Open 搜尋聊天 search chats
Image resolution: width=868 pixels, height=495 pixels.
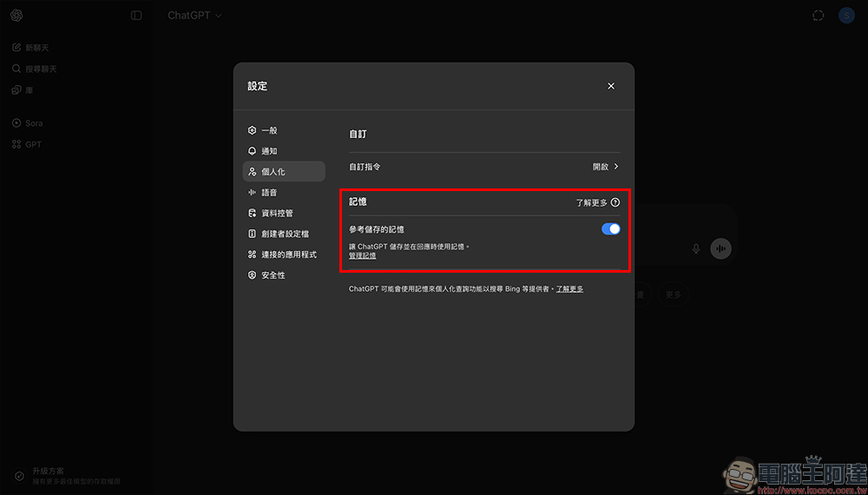pos(35,69)
